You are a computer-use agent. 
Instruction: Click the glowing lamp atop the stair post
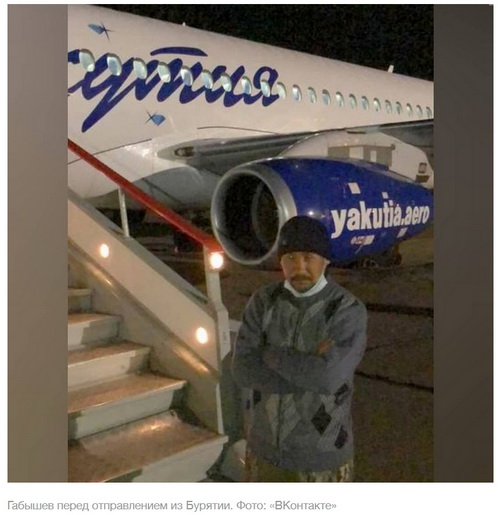(x=216, y=260)
